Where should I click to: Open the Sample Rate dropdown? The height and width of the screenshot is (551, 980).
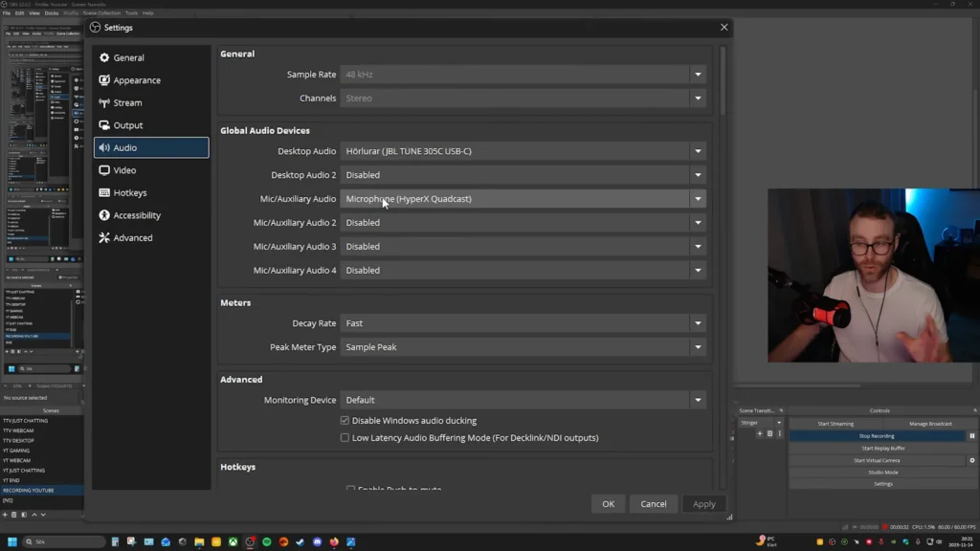point(523,75)
